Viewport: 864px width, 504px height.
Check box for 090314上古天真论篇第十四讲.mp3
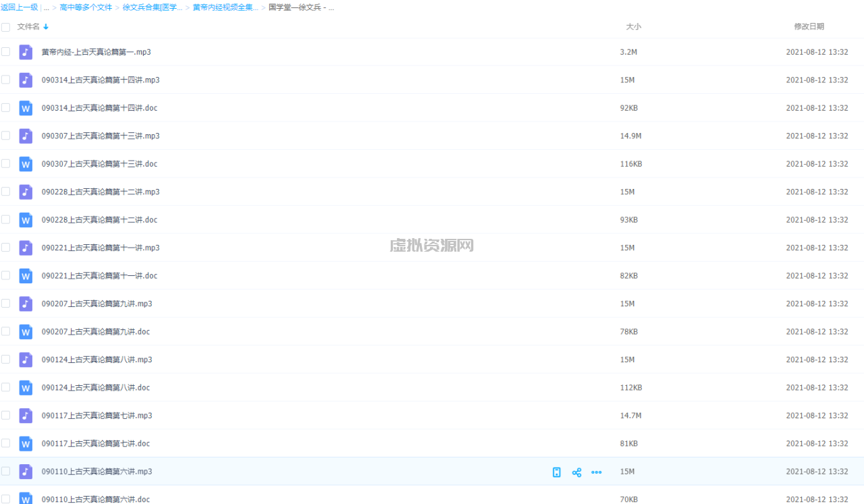(x=5, y=80)
